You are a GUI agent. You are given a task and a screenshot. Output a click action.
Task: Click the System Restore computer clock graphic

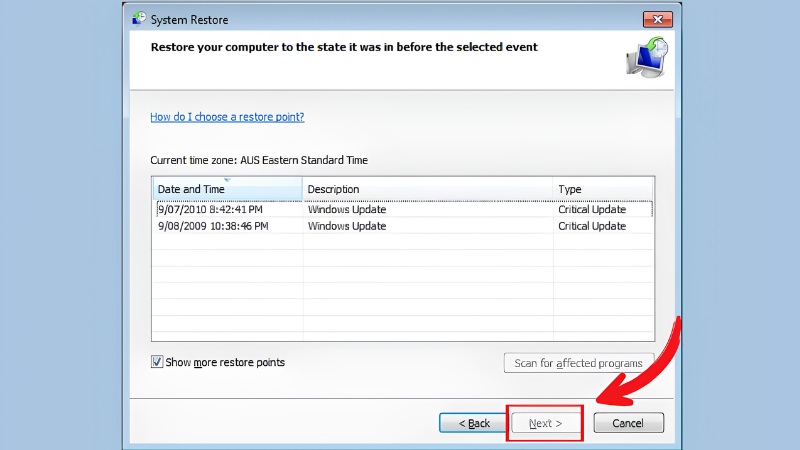pyautogui.click(x=647, y=58)
